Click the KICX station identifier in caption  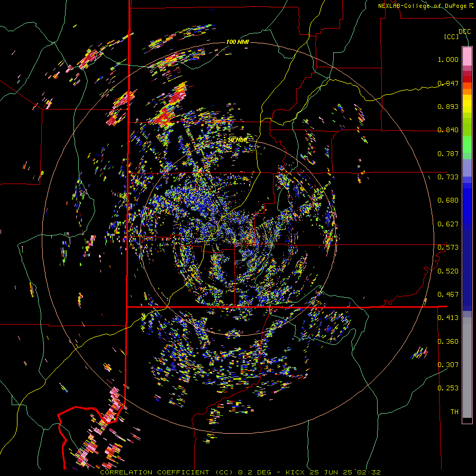(295, 472)
